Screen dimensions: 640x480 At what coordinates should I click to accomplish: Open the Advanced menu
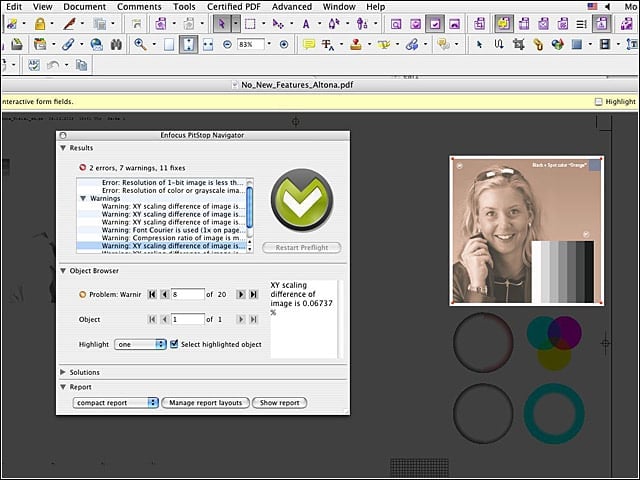click(x=292, y=7)
